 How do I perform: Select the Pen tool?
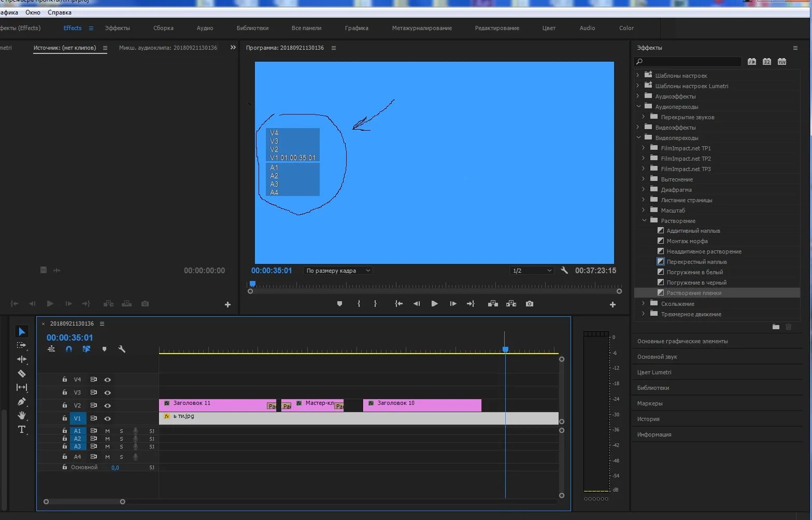point(22,401)
